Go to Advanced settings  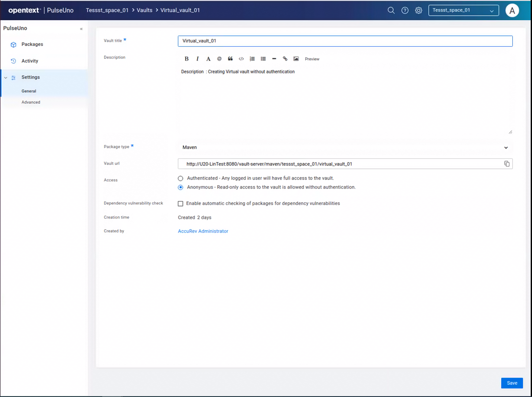(31, 102)
